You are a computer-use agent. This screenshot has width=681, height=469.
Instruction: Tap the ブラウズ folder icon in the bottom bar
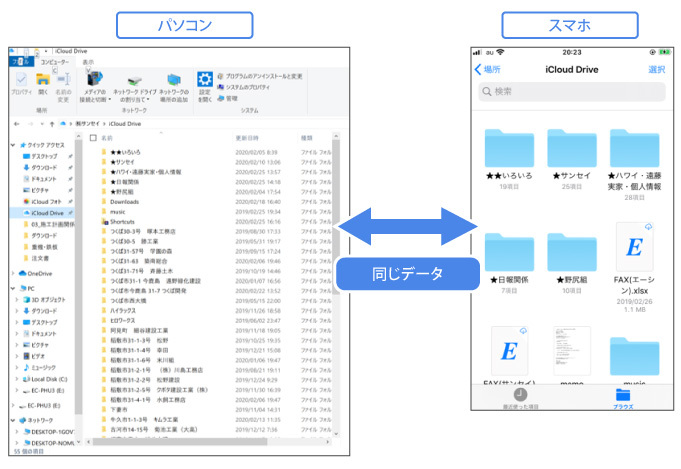623,396
